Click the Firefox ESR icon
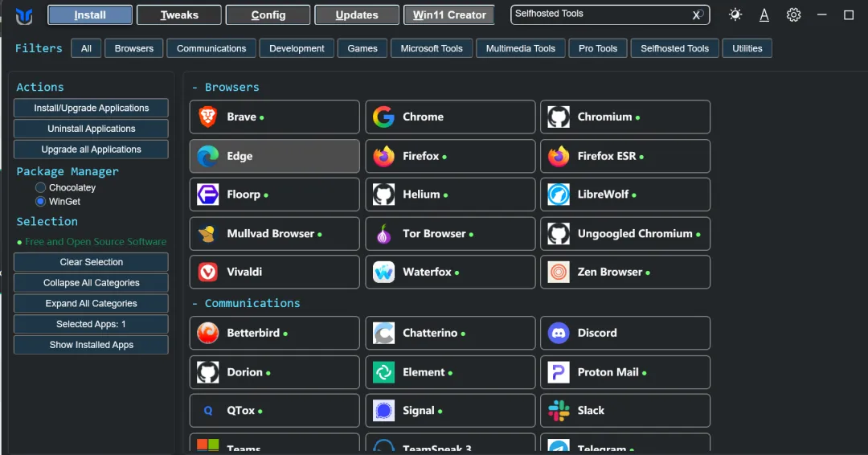Screen dimensions: 868x455 pyautogui.click(x=559, y=156)
